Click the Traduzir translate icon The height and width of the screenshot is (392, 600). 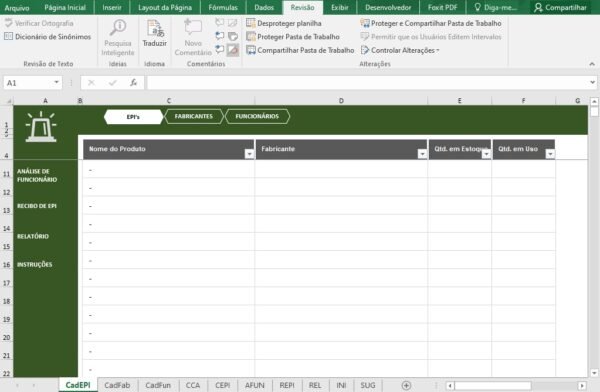pos(155,28)
